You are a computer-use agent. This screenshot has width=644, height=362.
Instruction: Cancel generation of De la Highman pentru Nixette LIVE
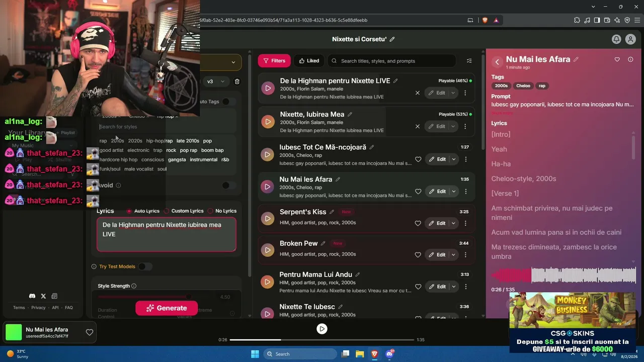coord(418,93)
